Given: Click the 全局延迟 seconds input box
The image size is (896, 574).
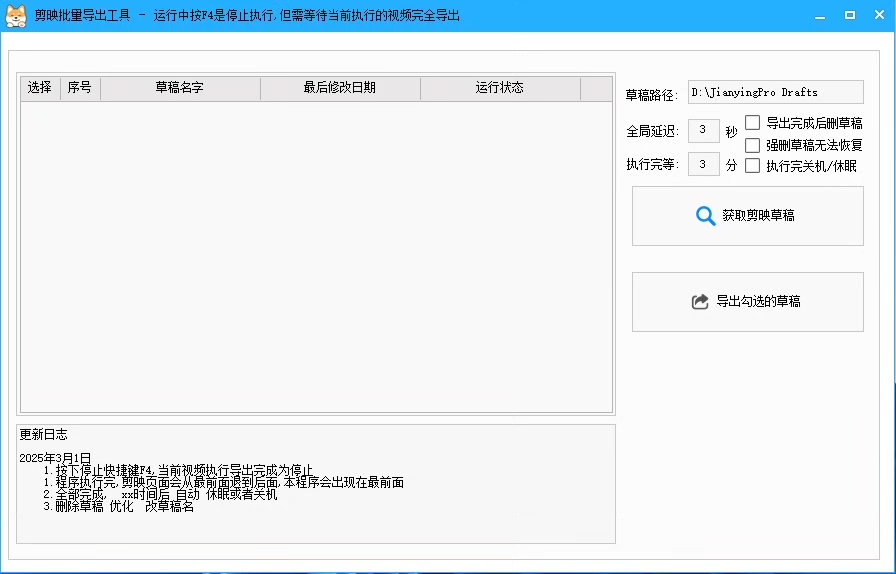Looking at the screenshot, I should 704,130.
